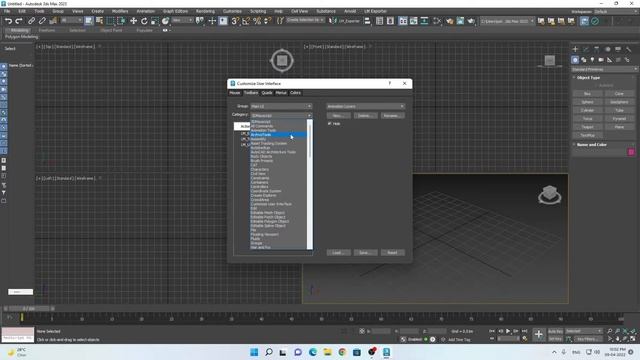Screen dimensions: 640x360
Task: Open the Create panel plus icon
Action: [x=575, y=49]
